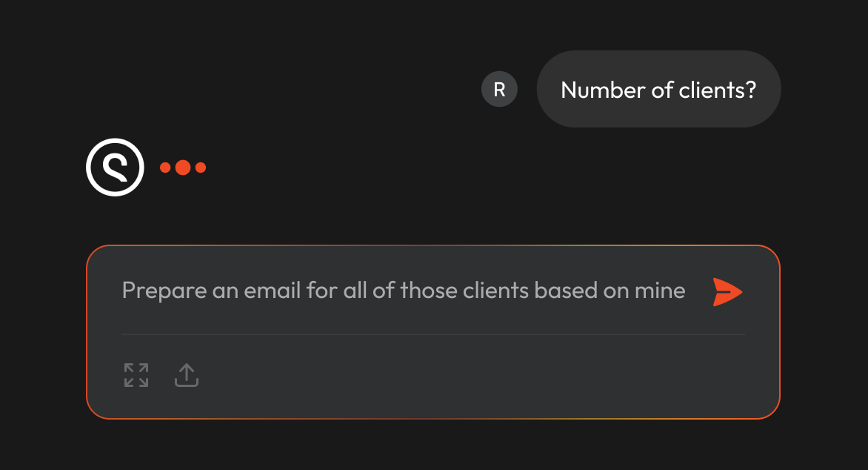
Task: Send the message with the orange arrow
Action: pos(727,292)
